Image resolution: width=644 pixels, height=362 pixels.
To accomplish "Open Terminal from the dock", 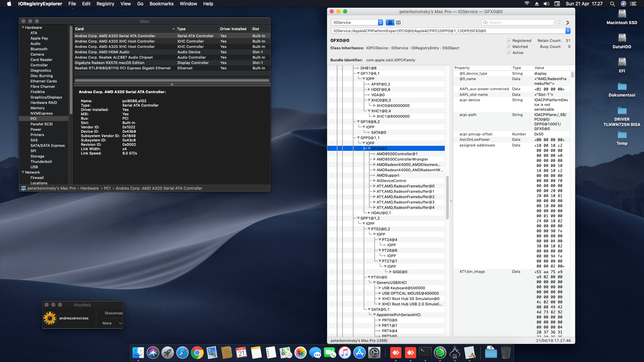I will point(425,353).
